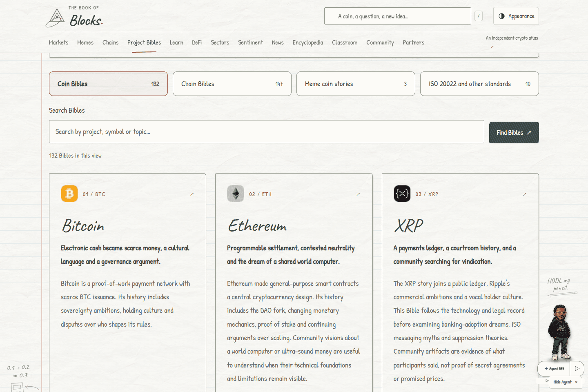Open the Project Bibles menu item
This screenshot has height=392, width=588.
click(144, 42)
